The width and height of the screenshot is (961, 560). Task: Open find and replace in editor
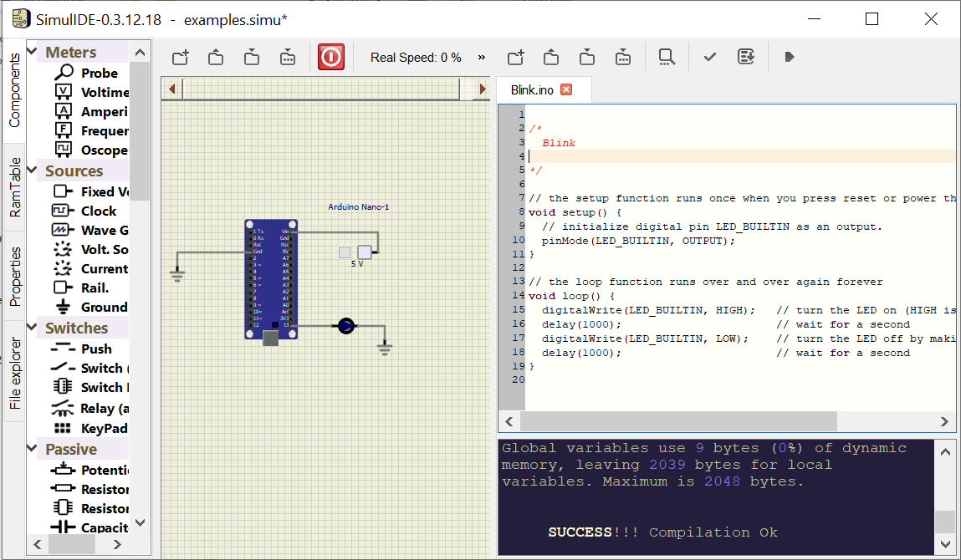pyautogui.click(x=667, y=58)
